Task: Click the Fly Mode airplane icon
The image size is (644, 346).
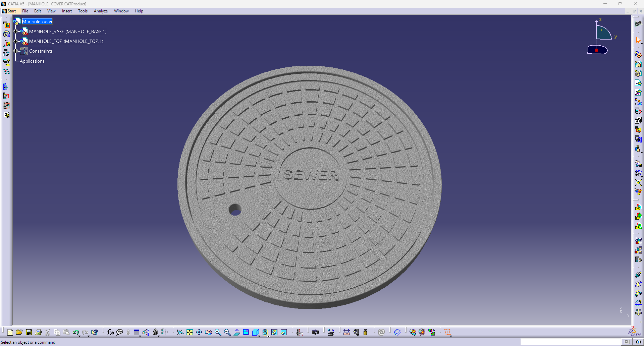Action: [x=180, y=332]
